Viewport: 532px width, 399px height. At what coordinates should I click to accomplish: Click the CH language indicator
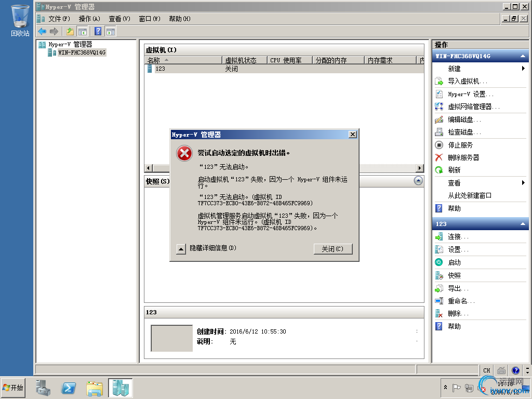(x=487, y=370)
